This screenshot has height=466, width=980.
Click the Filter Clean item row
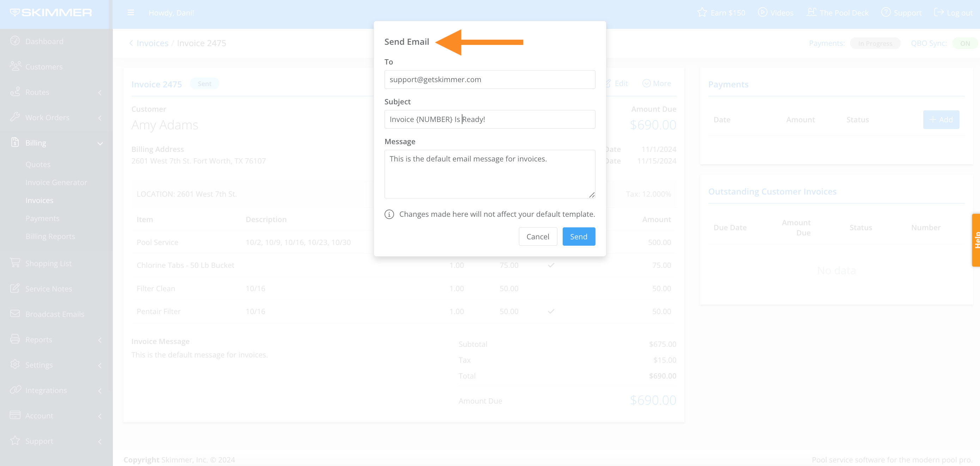coord(404,288)
